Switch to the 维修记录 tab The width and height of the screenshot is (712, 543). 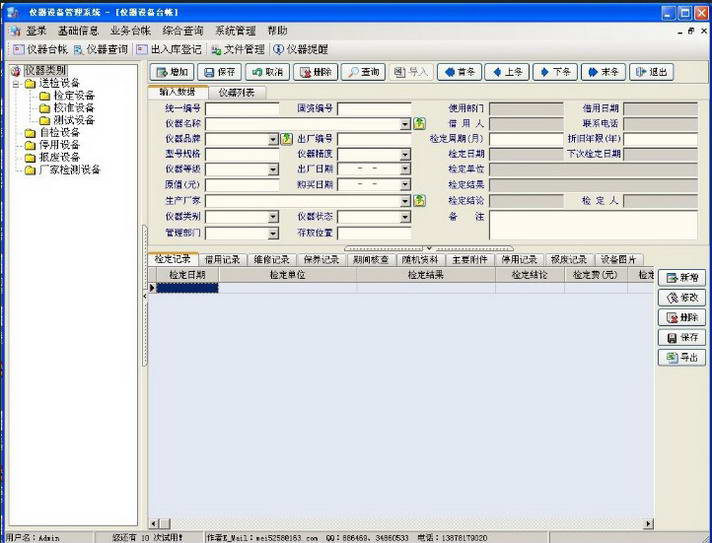tap(272, 259)
